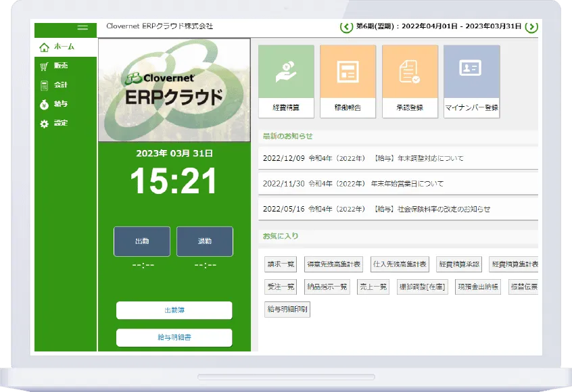Open the 請求一覧 favorite
This screenshot has width=572, height=392.
pos(281,264)
